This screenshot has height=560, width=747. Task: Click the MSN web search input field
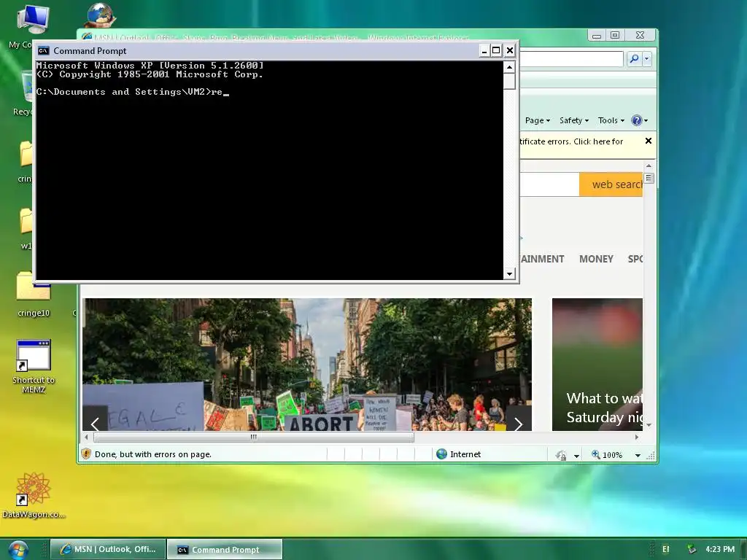[549, 184]
